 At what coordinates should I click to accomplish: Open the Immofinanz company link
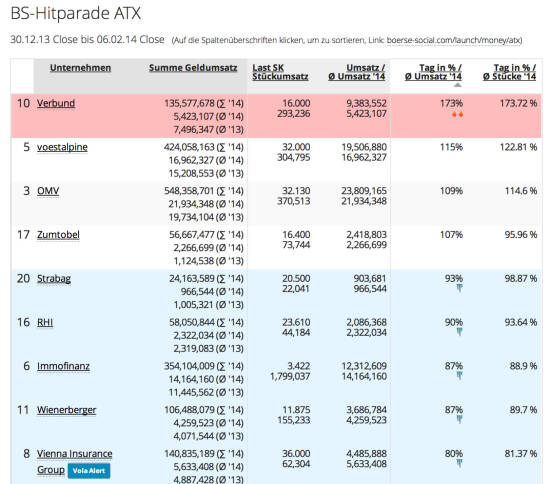[x=63, y=367]
